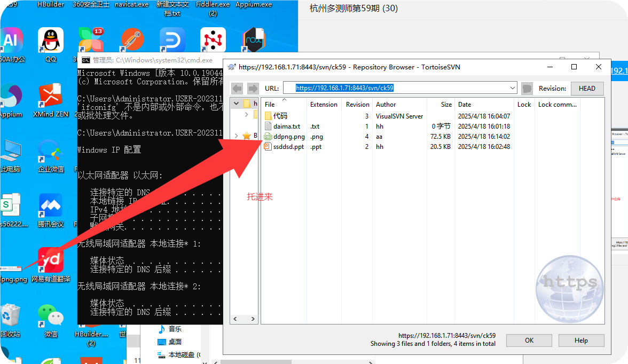Open 此电脑 desktop icon
This screenshot has height=364, width=628.
click(11, 155)
